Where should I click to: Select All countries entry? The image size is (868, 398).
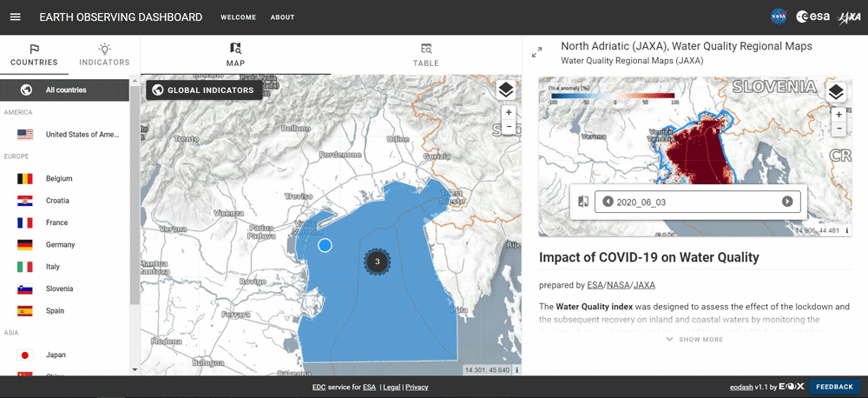pyautogui.click(x=65, y=90)
